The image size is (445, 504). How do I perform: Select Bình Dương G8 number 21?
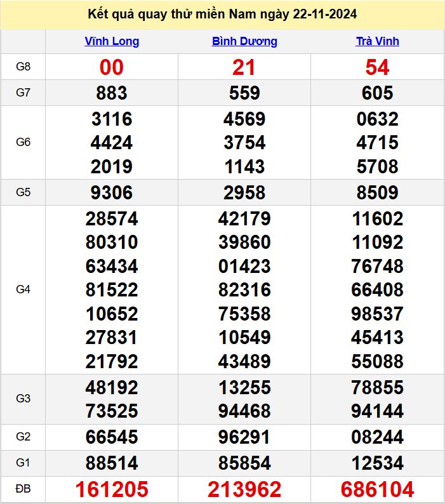[244, 67]
